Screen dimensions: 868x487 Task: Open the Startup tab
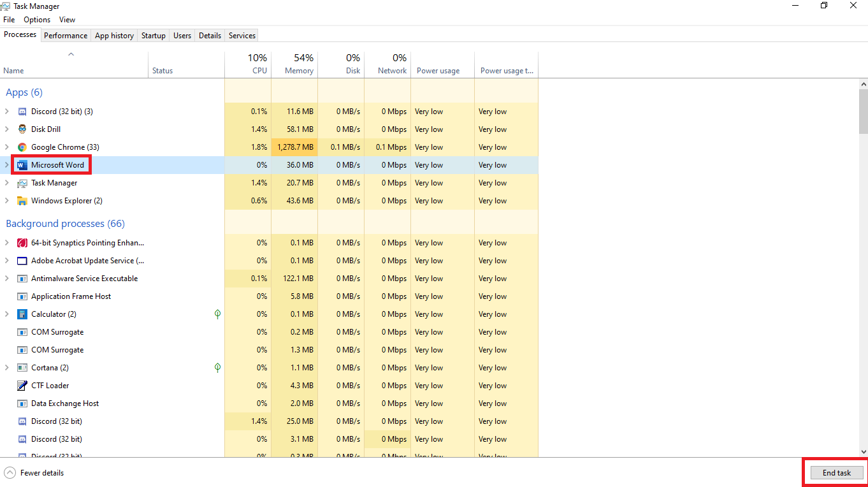153,36
